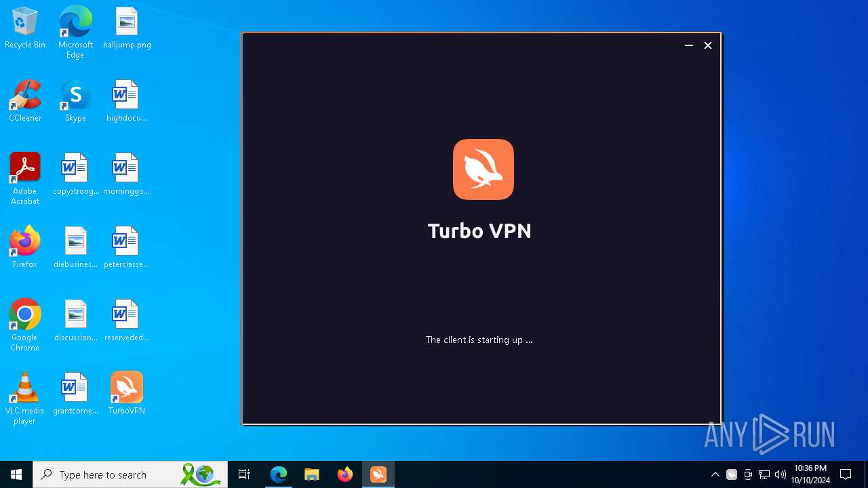Open the notification center

846,474
